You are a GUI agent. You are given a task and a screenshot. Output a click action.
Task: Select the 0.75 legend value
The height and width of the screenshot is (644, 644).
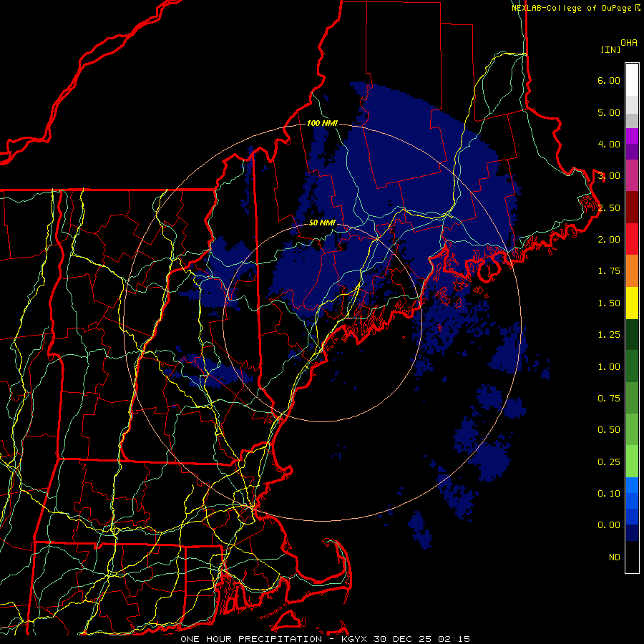click(x=608, y=399)
